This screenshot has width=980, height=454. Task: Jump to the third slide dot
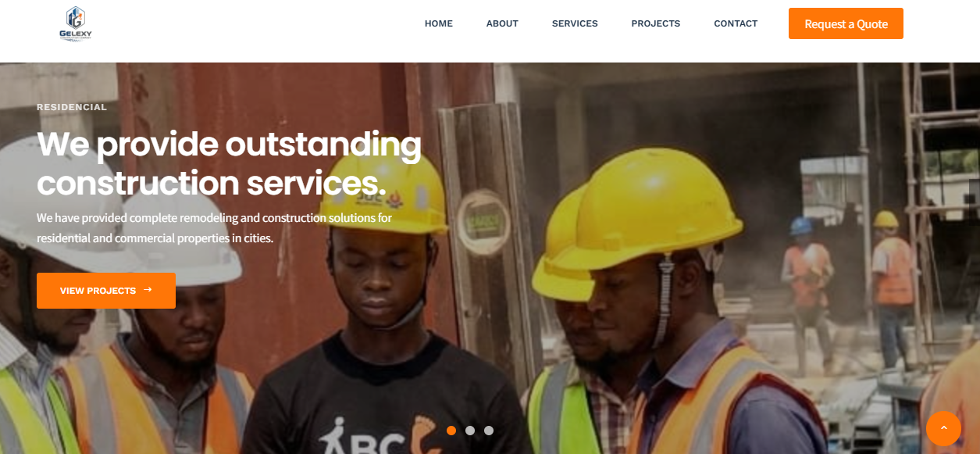(489, 431)
